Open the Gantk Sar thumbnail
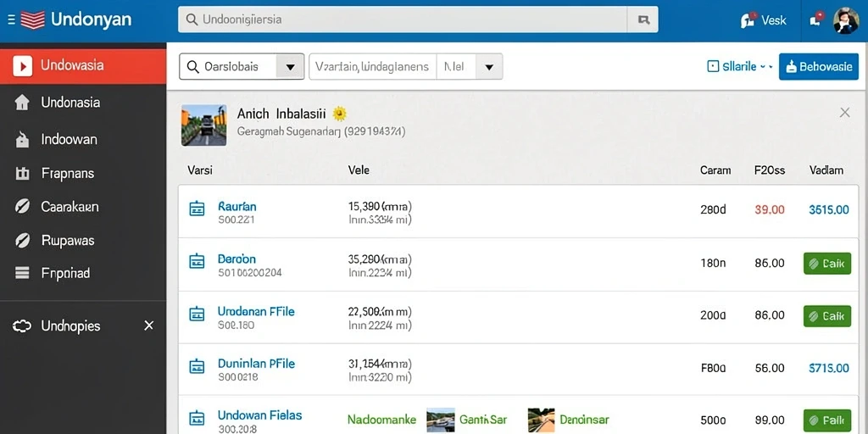868x434 pixels. coord(441,420)
